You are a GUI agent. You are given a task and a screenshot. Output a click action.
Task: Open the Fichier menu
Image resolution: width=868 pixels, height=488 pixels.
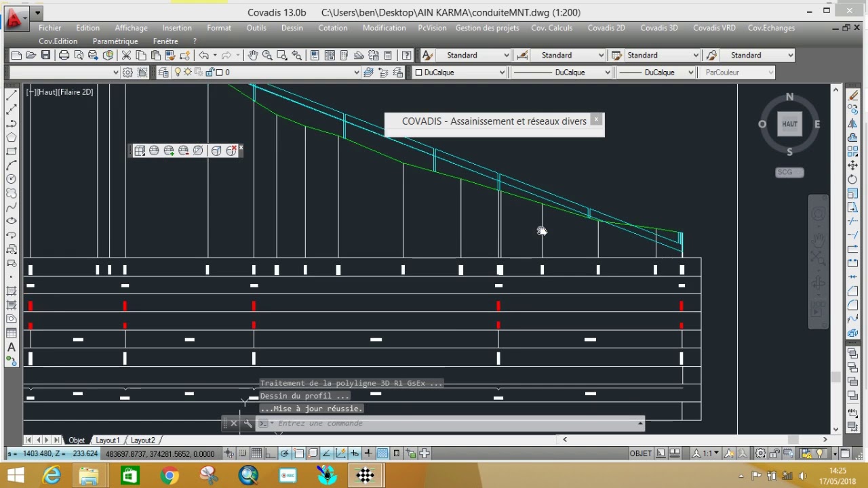click(50, 28)
